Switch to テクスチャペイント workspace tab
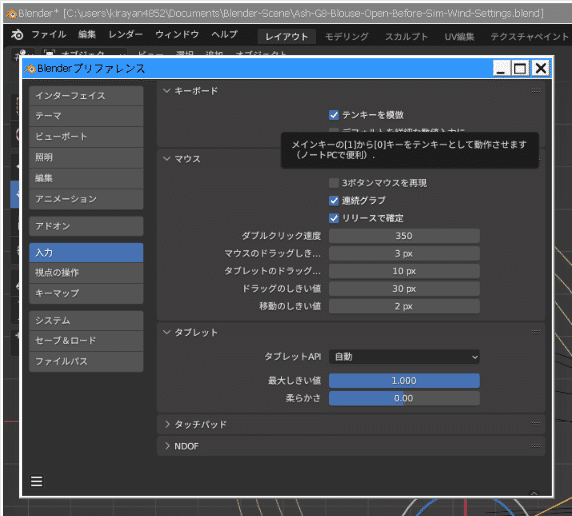This screenshot has width=572, height=516. (529, 36)
